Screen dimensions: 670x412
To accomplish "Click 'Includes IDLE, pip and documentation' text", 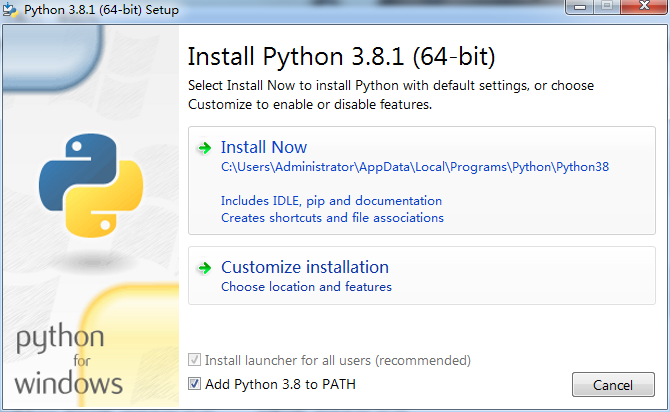I will pos(331,201).
